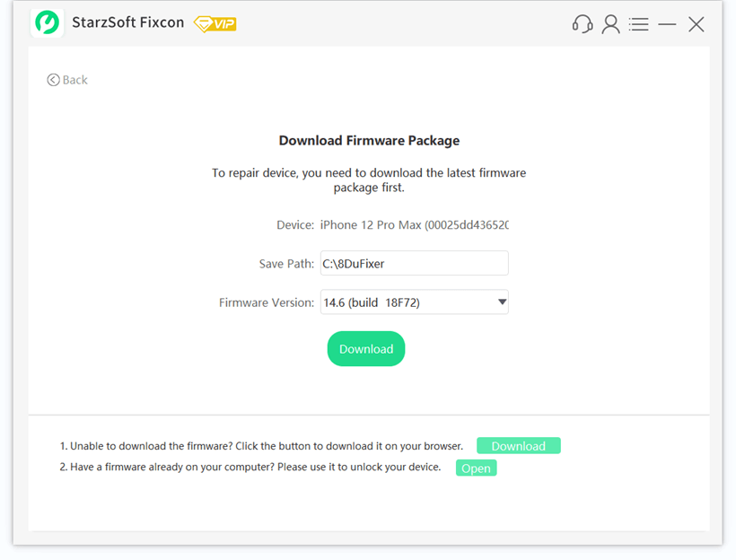Click the Save Path label
The height and width of the screenshot is (560, 736).
pos(286,264)
